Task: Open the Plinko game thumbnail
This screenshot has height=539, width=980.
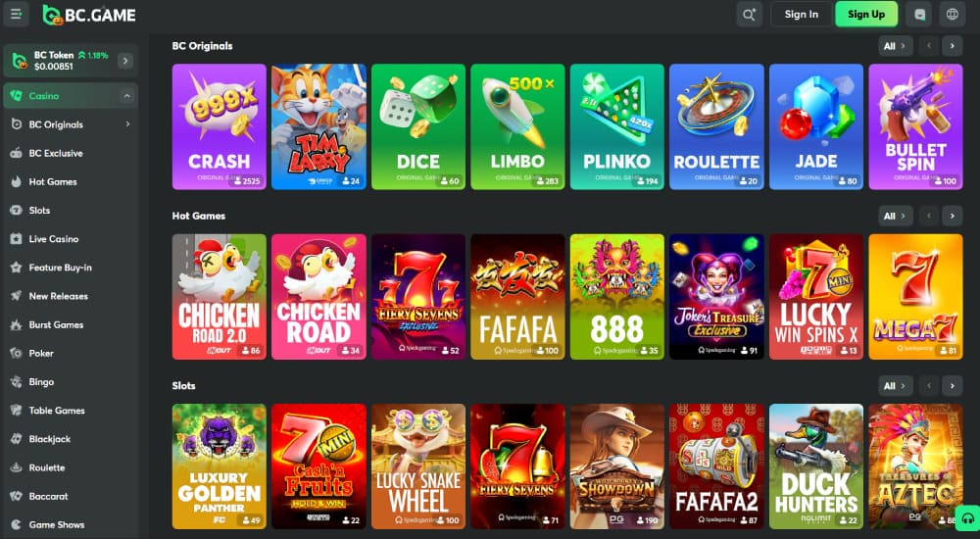Action: pos(616,127)
